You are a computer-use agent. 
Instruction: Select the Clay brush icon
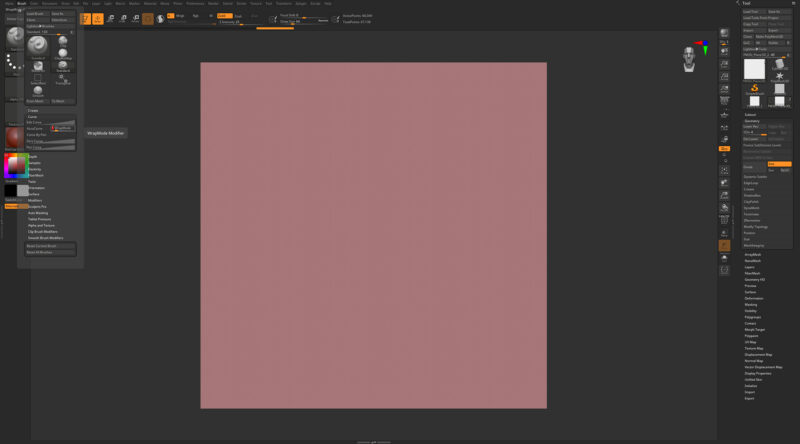[63, 40]
